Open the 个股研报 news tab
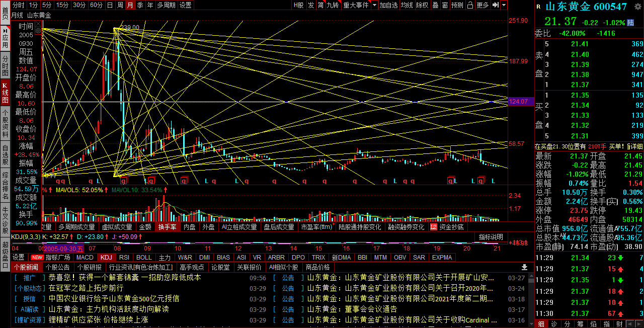 [x=89, y=267]
